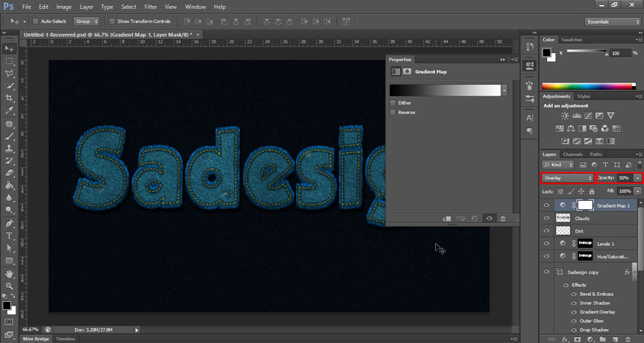644x343 pixels.
Task: Click the Curves adjustment icon
Action: (588, 116)
